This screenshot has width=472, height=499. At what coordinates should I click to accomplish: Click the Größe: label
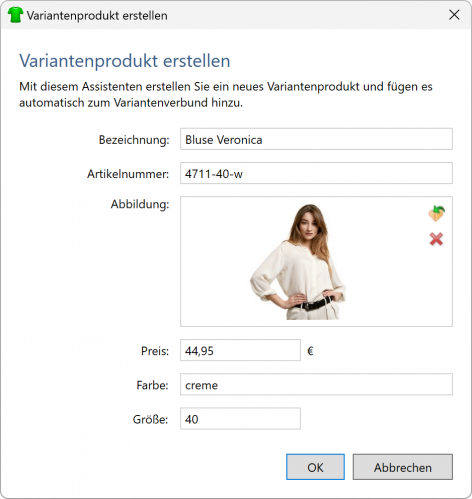(150, 419)
